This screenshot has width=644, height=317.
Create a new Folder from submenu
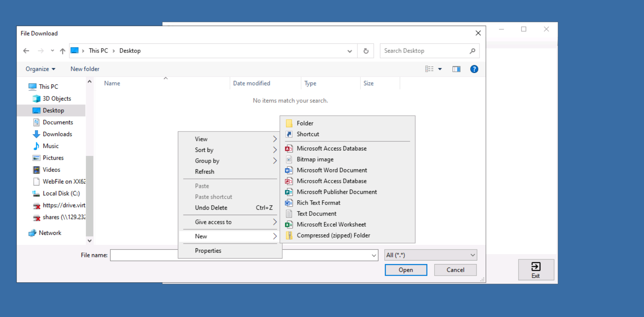pos(305,123)
